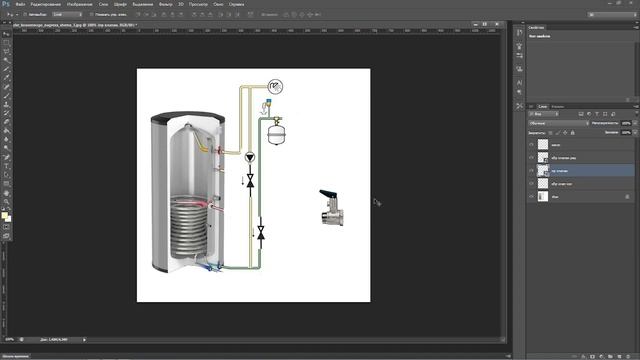The image size is (640, 360).
Task: Select the Path Selection tool
Action: tap(6, 175)
